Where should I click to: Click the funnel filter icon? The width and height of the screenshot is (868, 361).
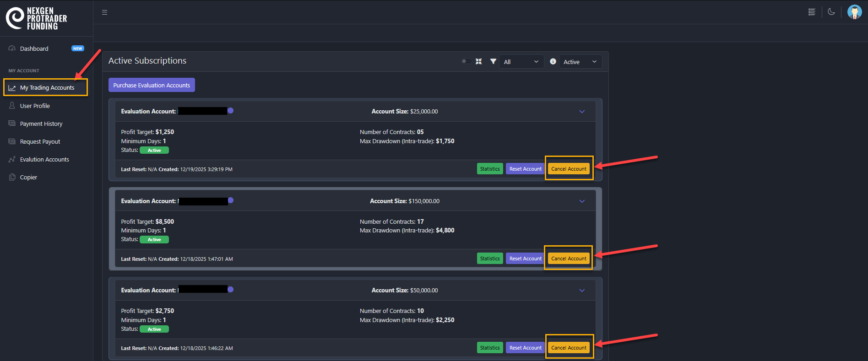[493, 61]
